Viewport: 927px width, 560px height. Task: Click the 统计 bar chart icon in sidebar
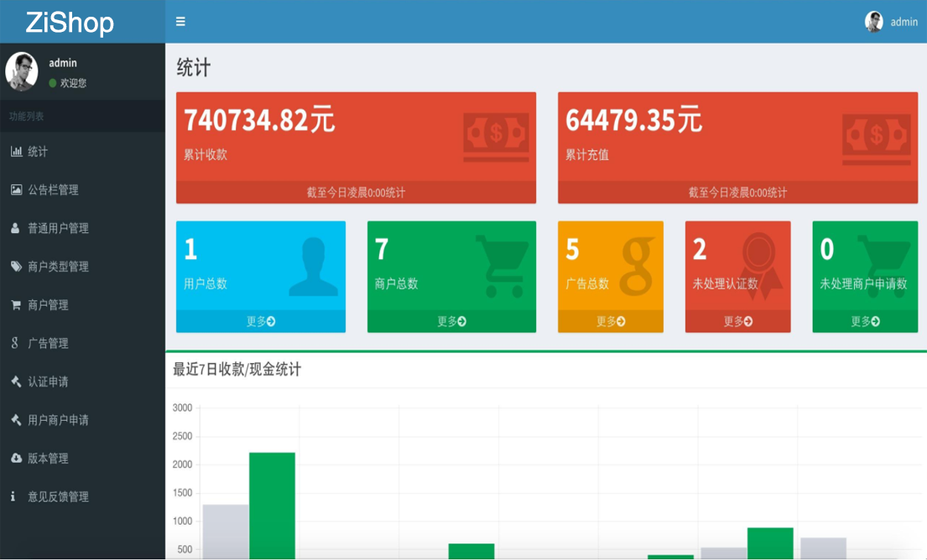tap(17, 152)
